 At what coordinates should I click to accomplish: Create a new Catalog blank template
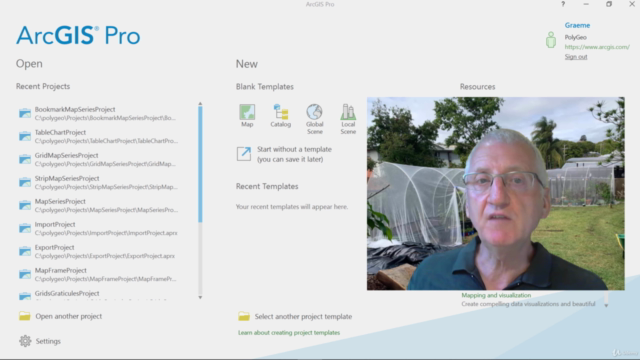click(x=280, y=116)
